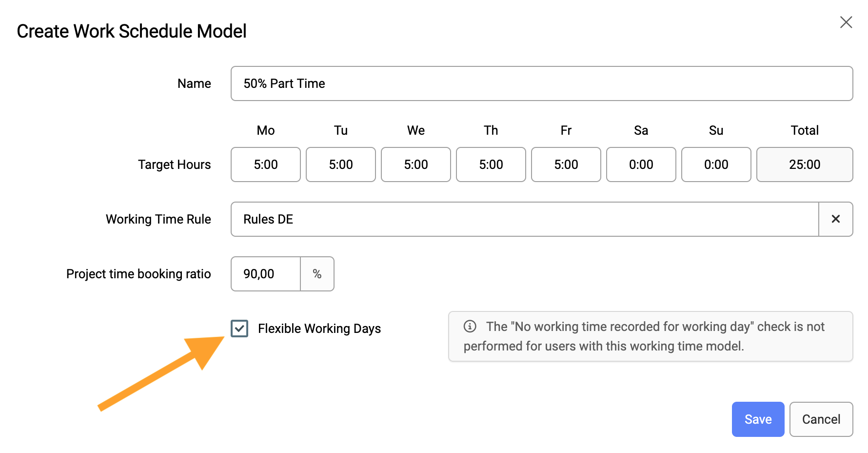Click the Tu column header
This screenshot has height=453, width=868.
point(341,130)
